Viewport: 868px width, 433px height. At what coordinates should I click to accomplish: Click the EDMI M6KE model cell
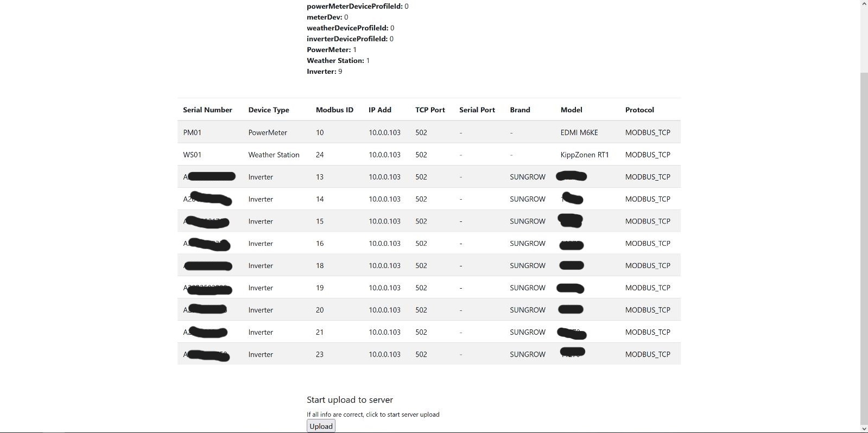click(579, 132)
